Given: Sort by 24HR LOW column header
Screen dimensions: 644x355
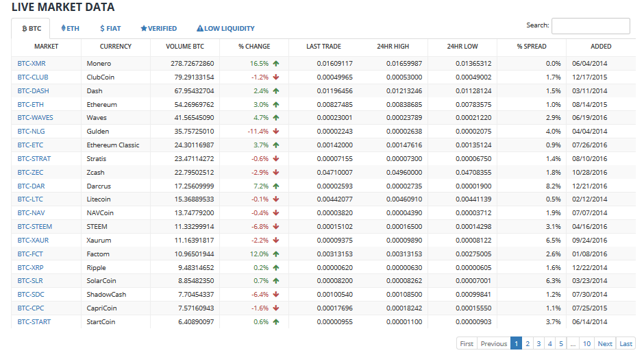Looking at the screenshot, I should (462, 47).
